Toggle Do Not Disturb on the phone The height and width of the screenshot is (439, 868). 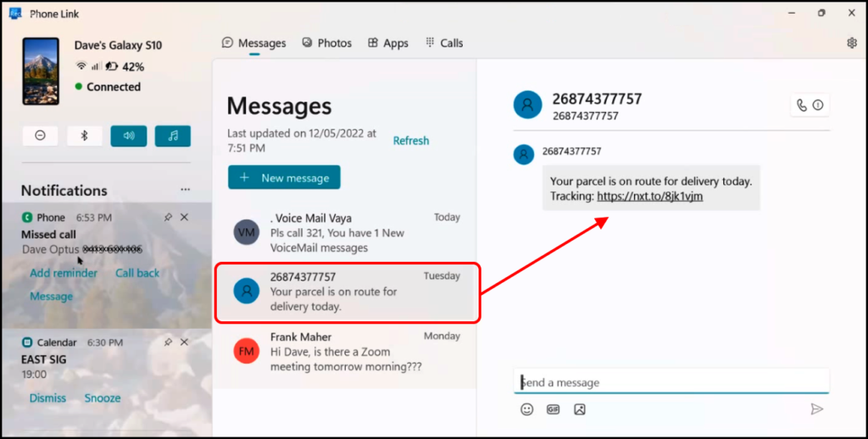(41, 136)
